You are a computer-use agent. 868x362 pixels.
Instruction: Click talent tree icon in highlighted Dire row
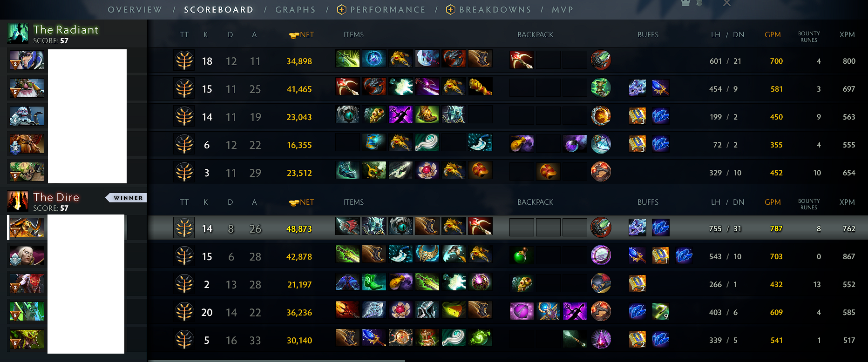click(184, 228)
